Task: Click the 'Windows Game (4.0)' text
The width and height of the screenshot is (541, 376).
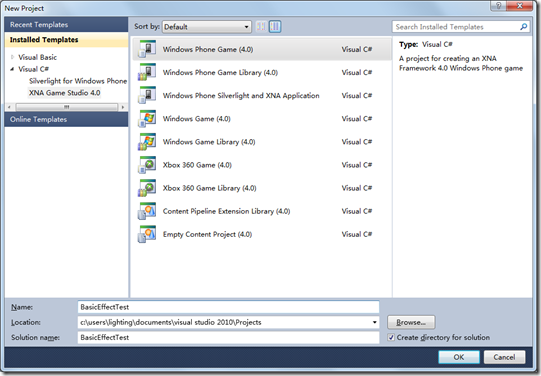Action: [196, 119]
